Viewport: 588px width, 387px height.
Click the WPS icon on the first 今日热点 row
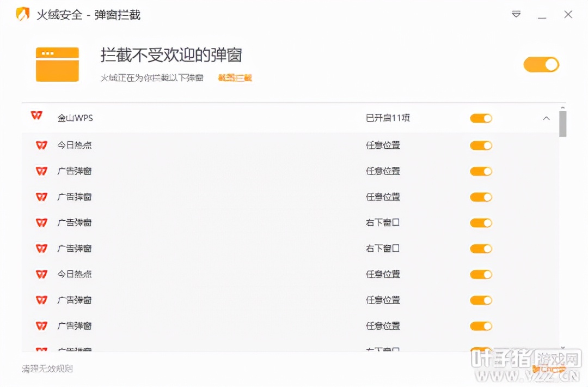tap(41, 145)
